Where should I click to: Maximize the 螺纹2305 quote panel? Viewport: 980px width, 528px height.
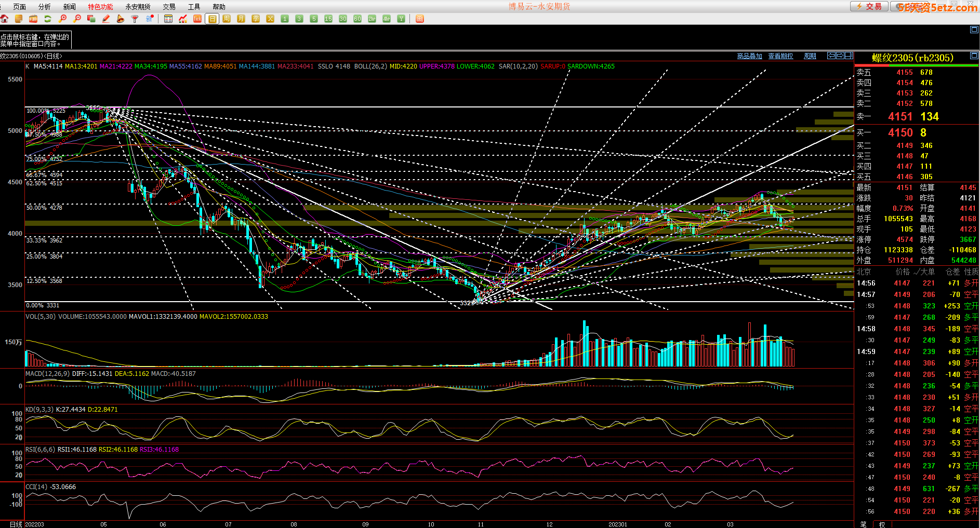click(974, 56)
